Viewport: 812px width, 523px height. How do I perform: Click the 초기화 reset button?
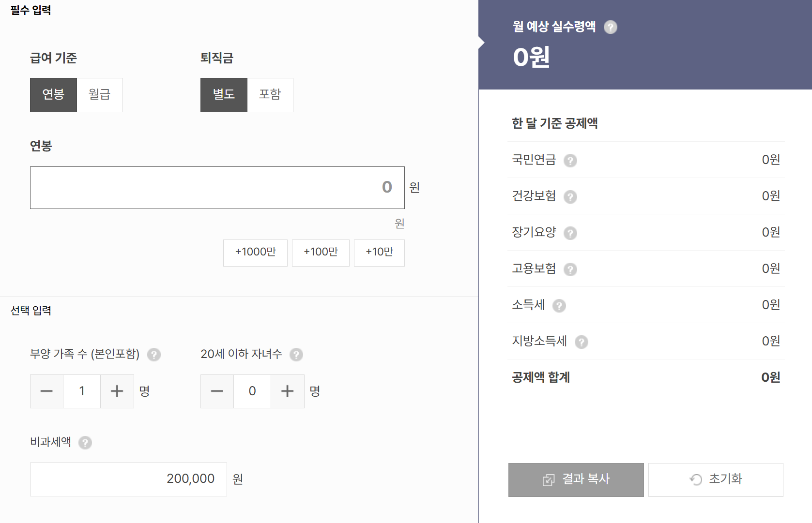coord(716,479)
